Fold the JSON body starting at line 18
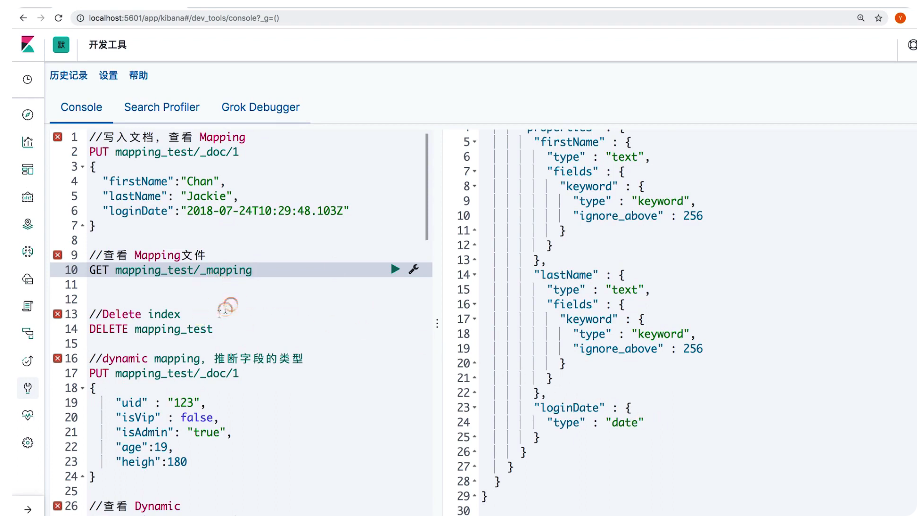The width and height of the screenshot is (922, 516). tap(80, 388)
